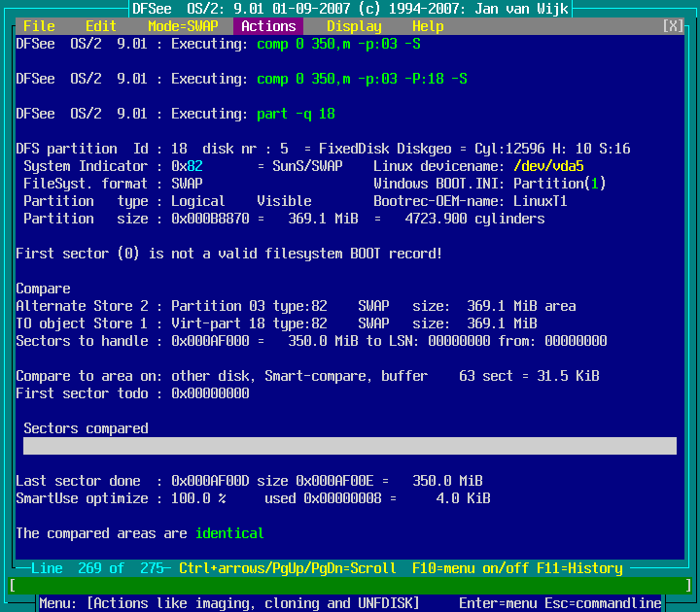Close the window using the [X] button

tap(673, 26)
